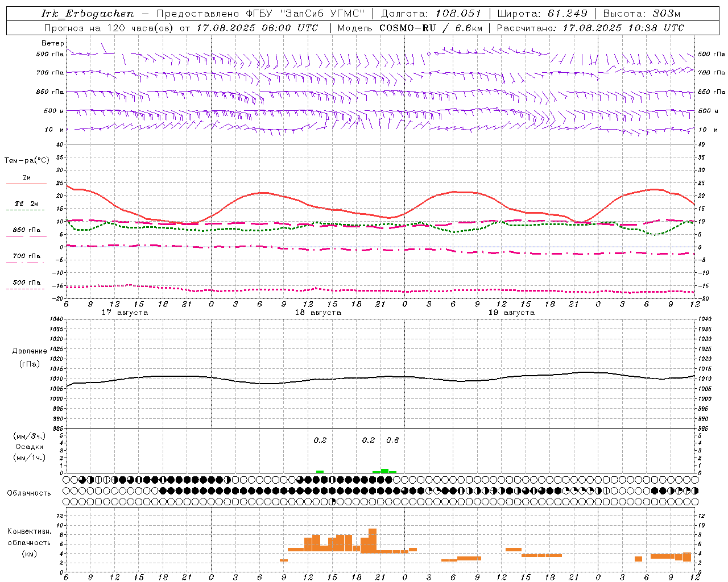Image resolution: width=728 pixels, height=582 pixels.
Task: Click the "Давление" pressure section label
Action: [x=30, y=351]
